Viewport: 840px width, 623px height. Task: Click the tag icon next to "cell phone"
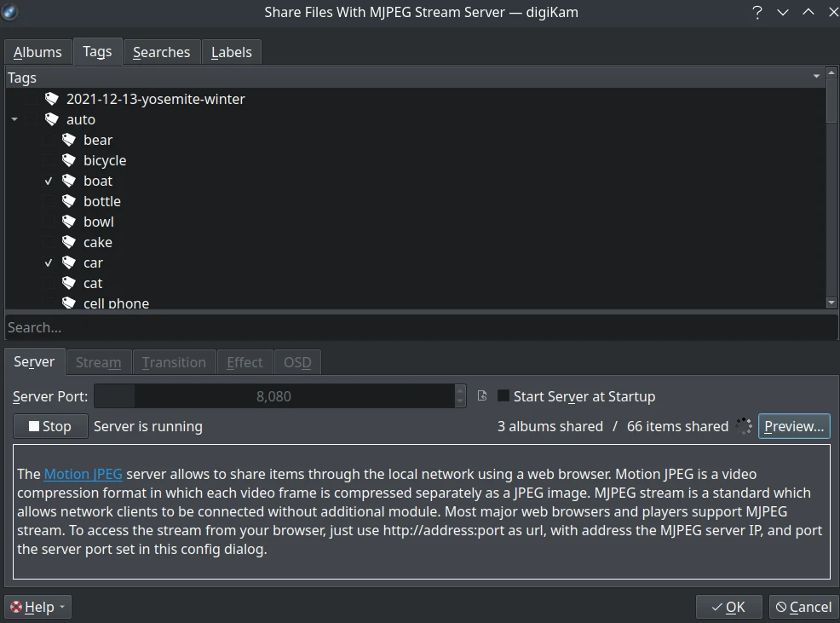(69, 303)
